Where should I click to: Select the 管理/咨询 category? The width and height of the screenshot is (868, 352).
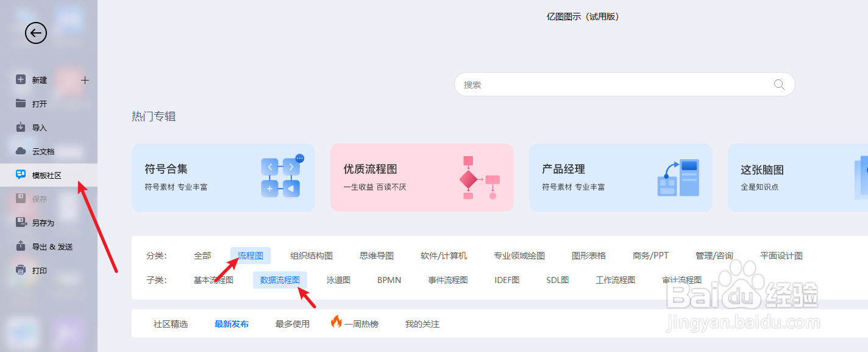click(714, 256)
